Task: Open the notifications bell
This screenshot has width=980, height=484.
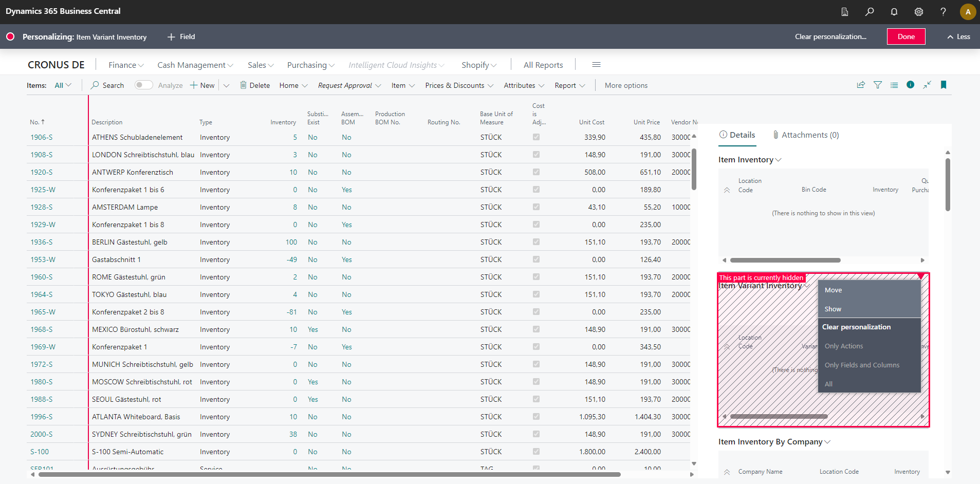Action: pyautogui.click(x=894, y=12)
